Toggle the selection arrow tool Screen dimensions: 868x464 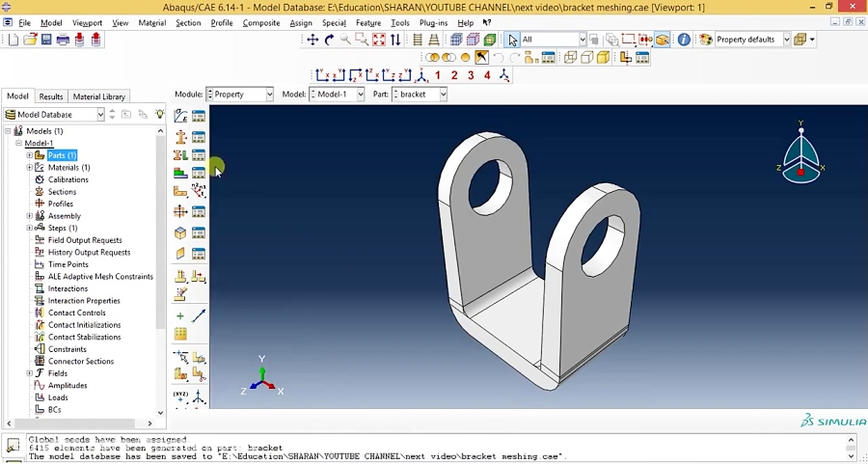(x=513, y=40)
